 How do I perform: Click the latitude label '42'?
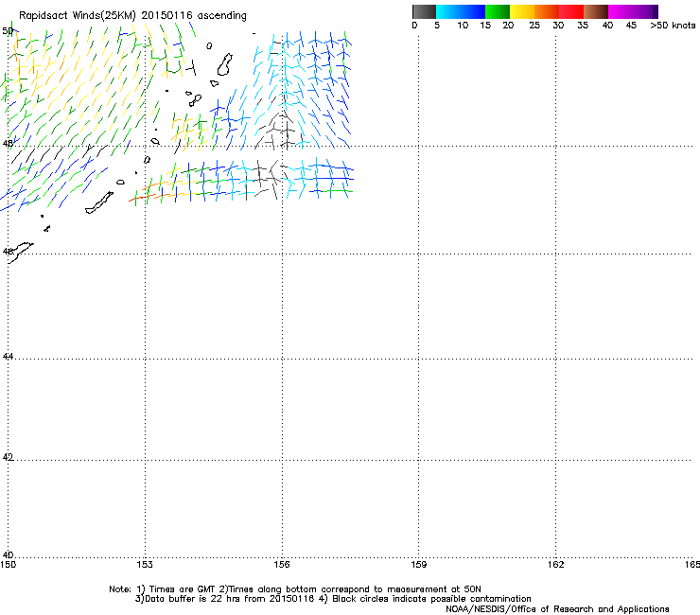point(8,457)
